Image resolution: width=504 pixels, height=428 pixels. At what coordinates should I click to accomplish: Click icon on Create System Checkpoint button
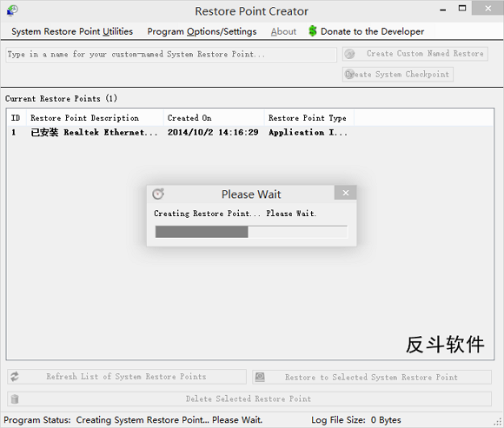coord(349,74)
